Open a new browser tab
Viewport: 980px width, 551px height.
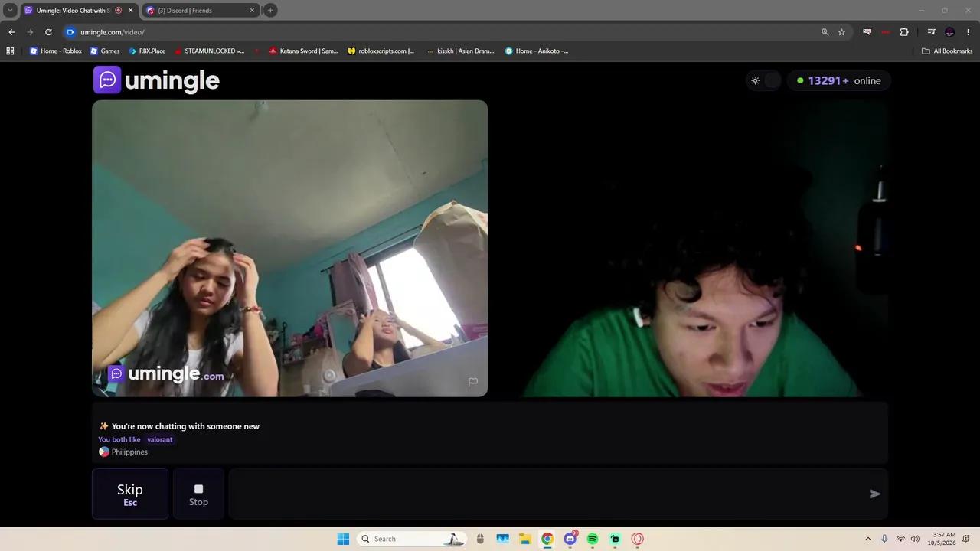pos(270,11)
